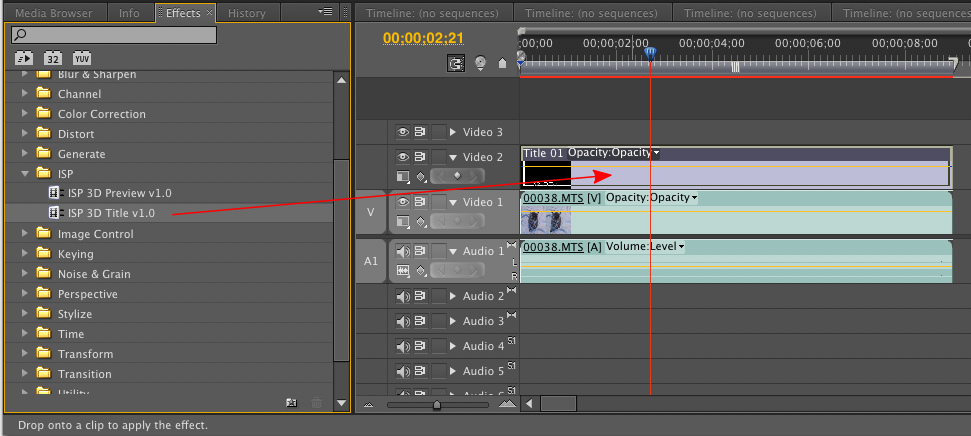Select the Effects tab
971x436 pixels.
[183, 12]
